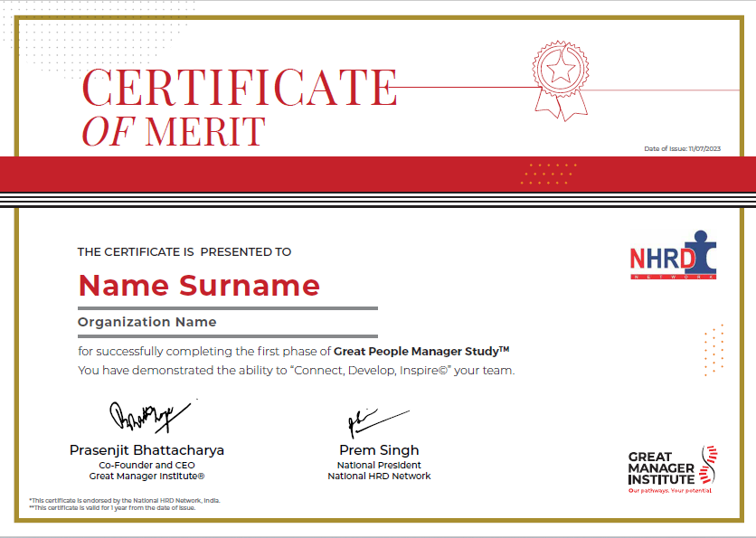
Task: Click 'Our pathways. Your potential' tagline
Action: [x=670, y=491]
